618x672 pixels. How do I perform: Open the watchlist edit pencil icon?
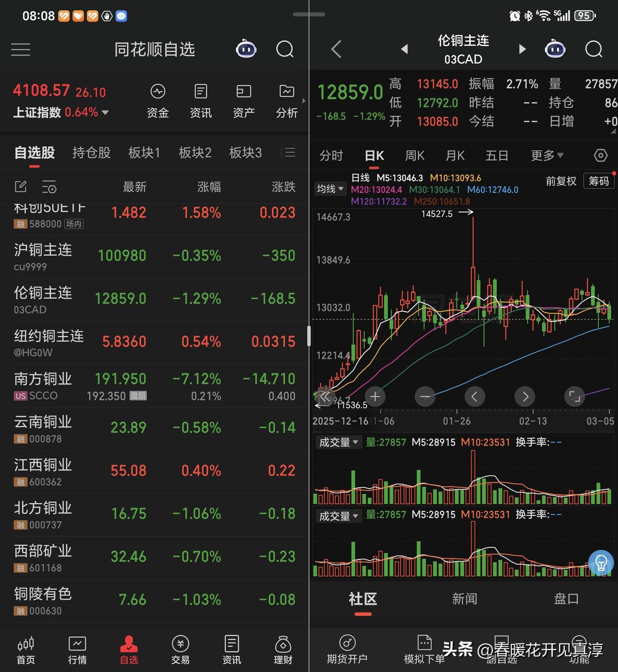click(21, 186)
